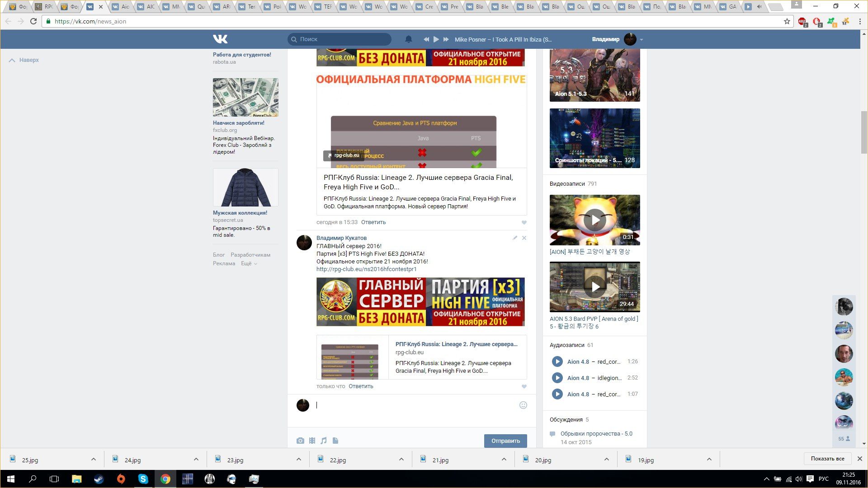868x488 pixels.
Task: Expand options arrow for 22.jpg download
Action: click(x=401, y=460)
